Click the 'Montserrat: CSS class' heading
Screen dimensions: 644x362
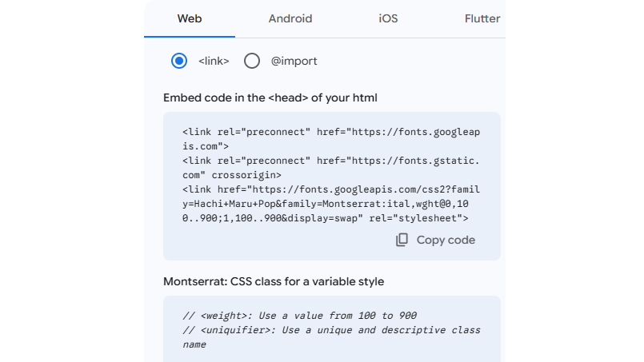(274, 281)
